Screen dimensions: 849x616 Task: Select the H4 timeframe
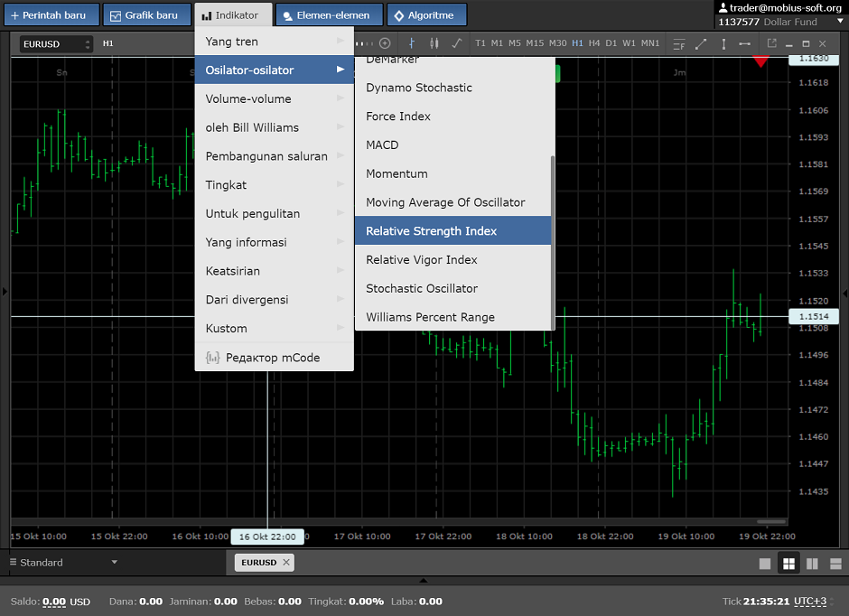pos(594,43)
